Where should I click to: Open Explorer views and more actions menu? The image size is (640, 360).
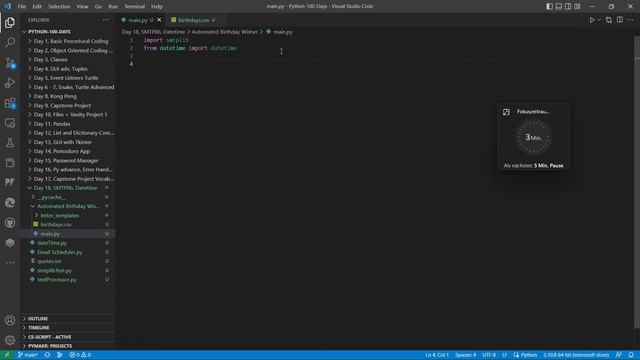106,20
